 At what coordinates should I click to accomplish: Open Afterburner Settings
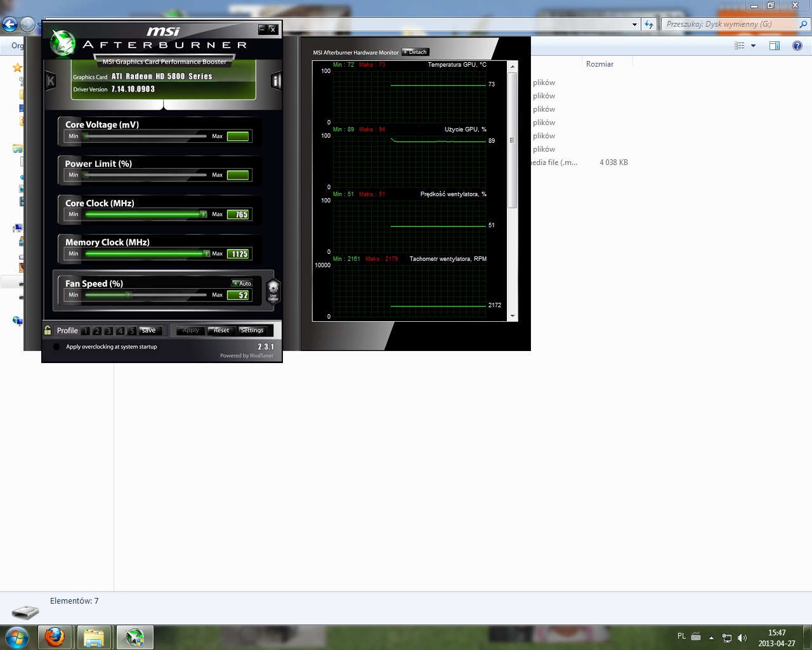pyautogui.click(x=252, y=330)
